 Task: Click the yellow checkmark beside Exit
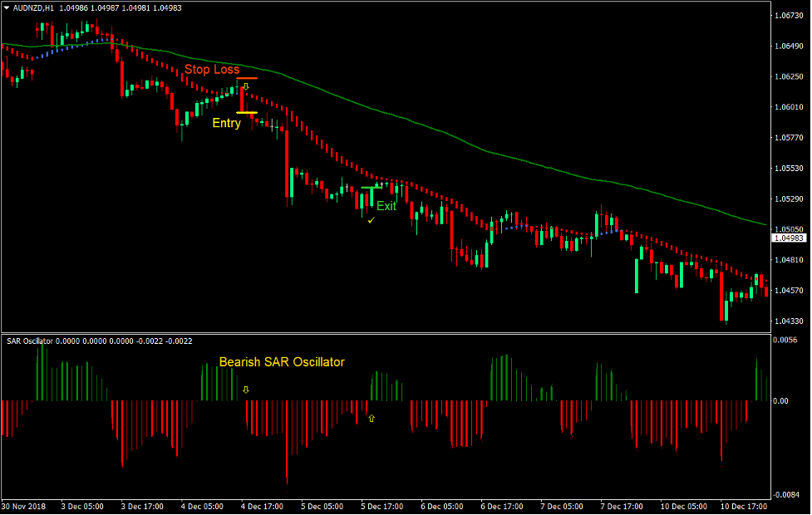(x=372, y=221)
